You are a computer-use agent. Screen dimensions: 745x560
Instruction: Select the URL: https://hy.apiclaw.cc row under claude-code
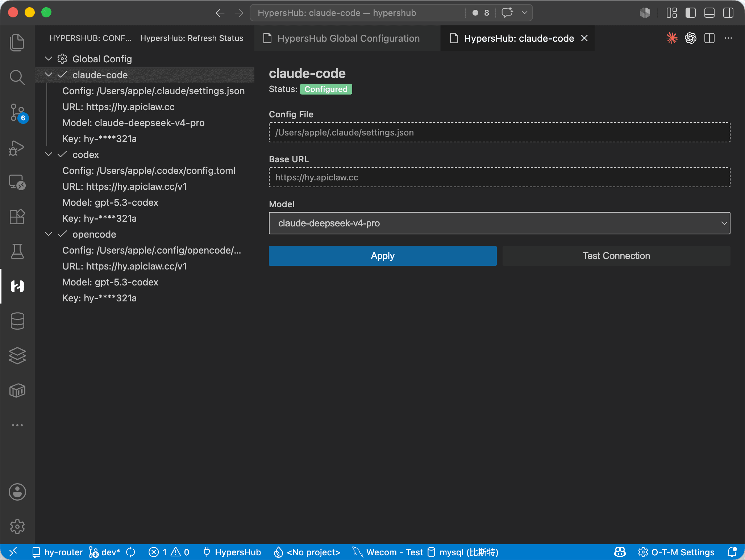click(x=145, y=106)
